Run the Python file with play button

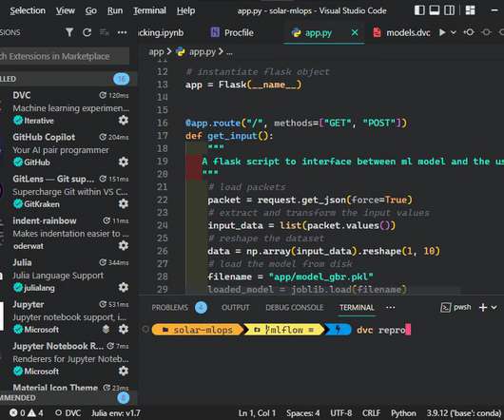coord(442,32)
